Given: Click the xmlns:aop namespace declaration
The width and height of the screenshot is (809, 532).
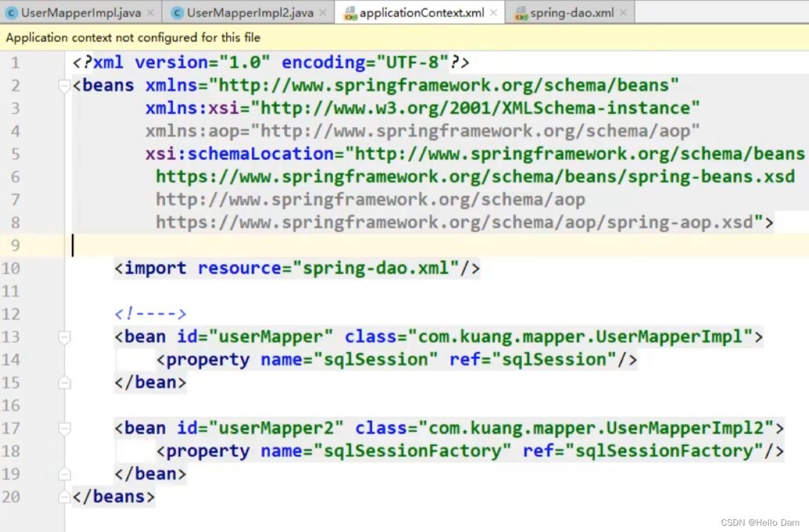Looking at the screenshot, I should pos(423,131).
